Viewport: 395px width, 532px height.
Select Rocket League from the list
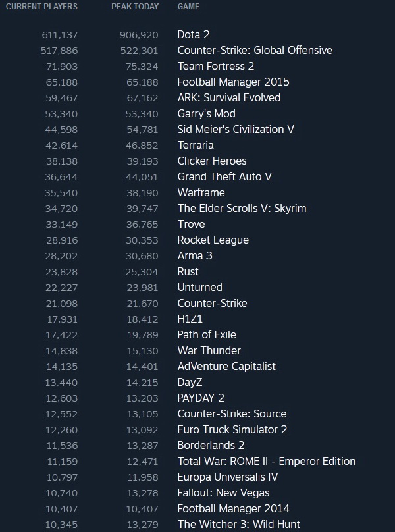[x=213, y=240]
